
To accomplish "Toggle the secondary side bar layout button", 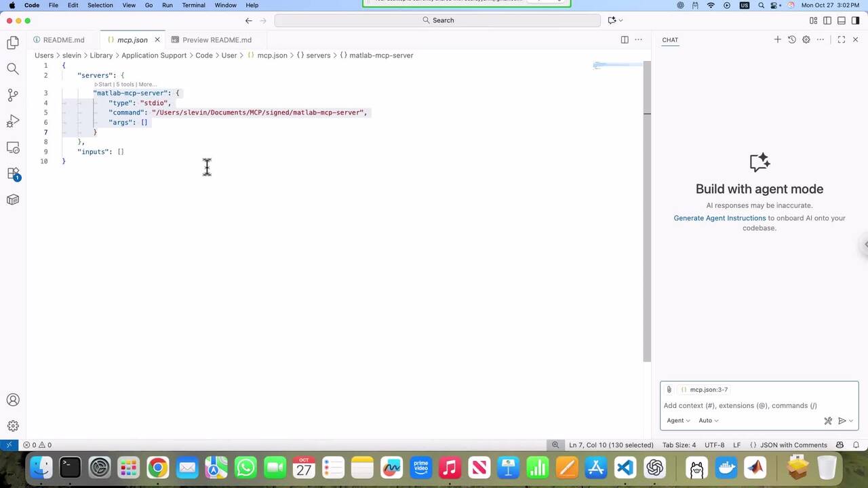I will [855, 20].
